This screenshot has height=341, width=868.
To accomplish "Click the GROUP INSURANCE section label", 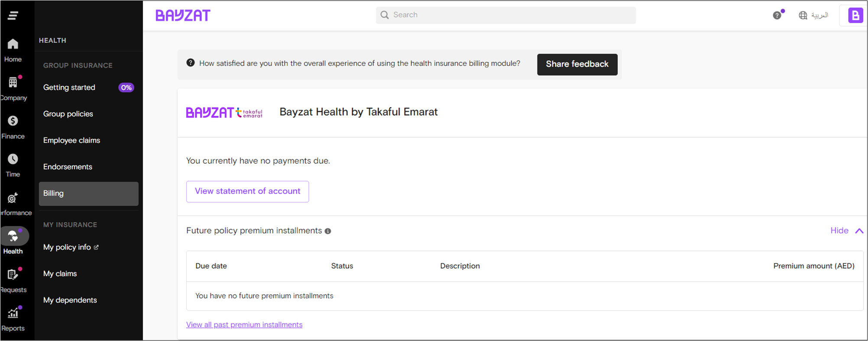I will (78, 65).
